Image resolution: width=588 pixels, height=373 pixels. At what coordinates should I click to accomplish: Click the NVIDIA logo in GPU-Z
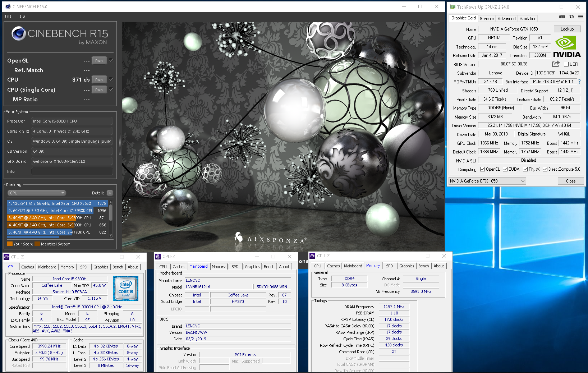[x=567, y=47]
